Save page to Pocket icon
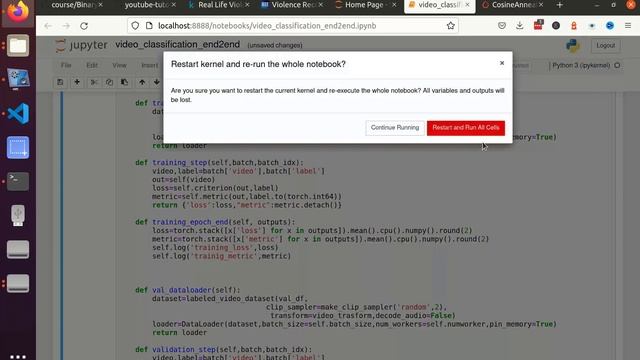 pyautogui.click(x=502, y=26)
